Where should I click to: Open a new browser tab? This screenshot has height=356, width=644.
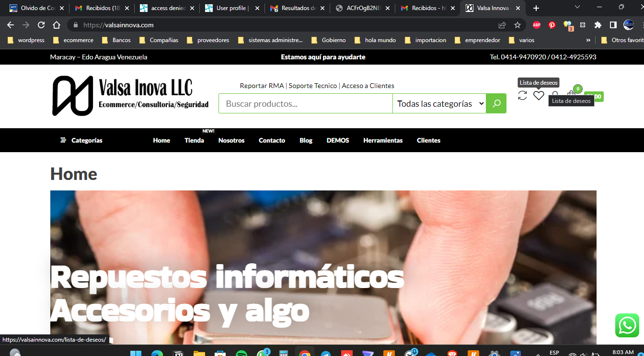pos(536,8)
